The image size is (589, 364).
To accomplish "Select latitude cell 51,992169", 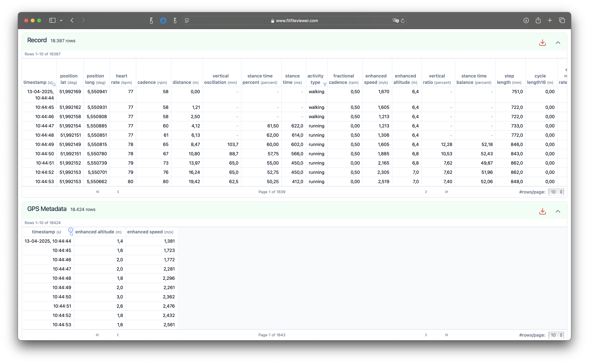I will 70,92.
